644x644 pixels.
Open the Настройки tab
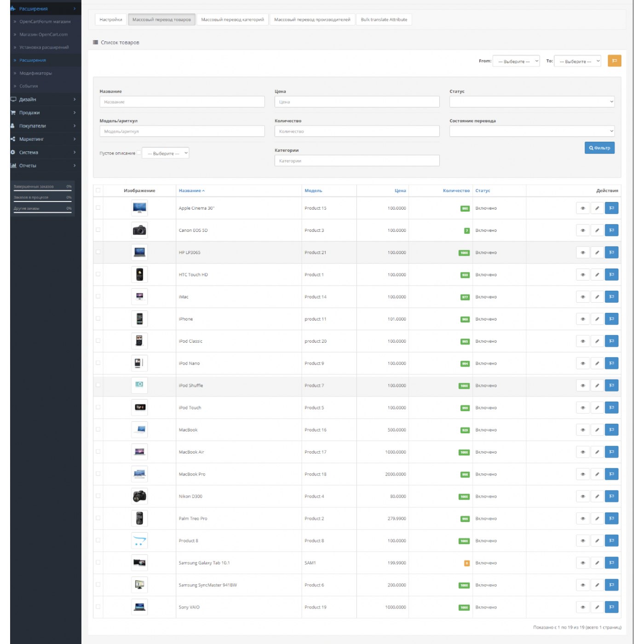click(111, 20)
